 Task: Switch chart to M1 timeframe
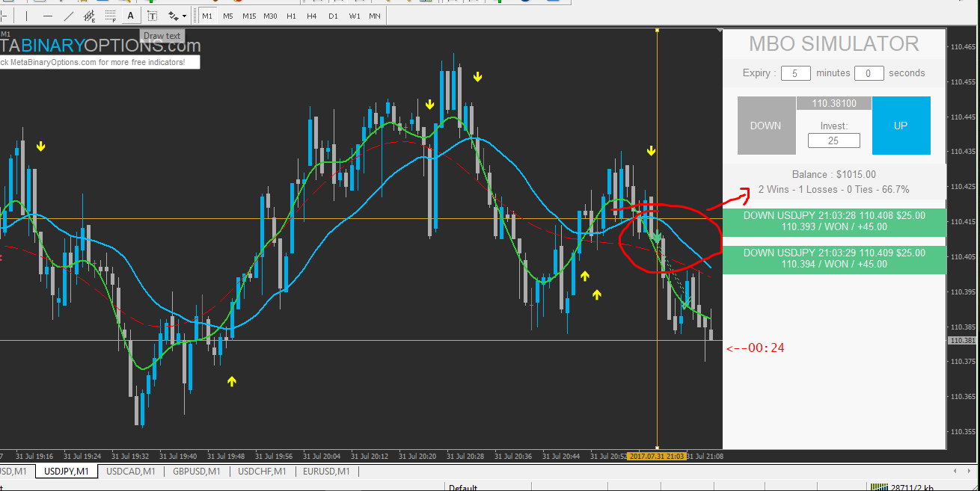click(x=207, y=16)
